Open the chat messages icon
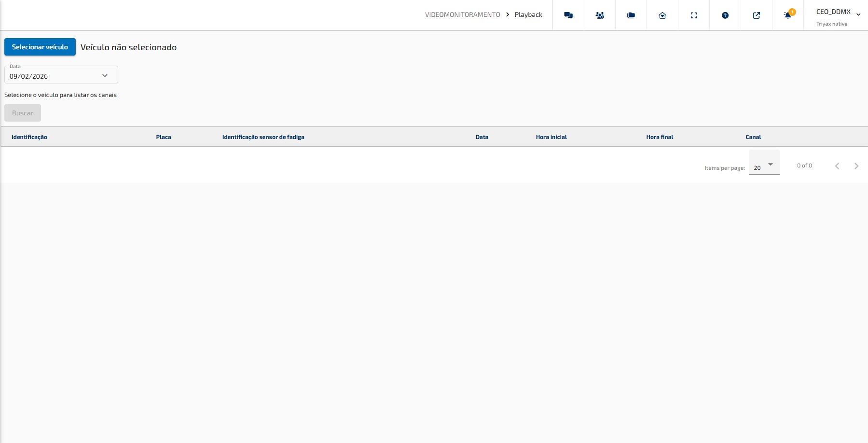The height and width of the screenshot is (443, 868). tap(568, 15)
